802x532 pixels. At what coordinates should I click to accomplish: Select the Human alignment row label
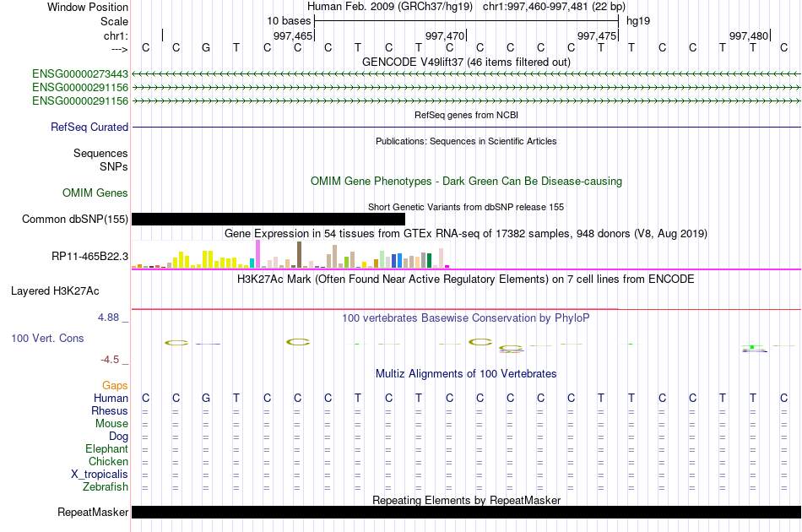(111, 398)
